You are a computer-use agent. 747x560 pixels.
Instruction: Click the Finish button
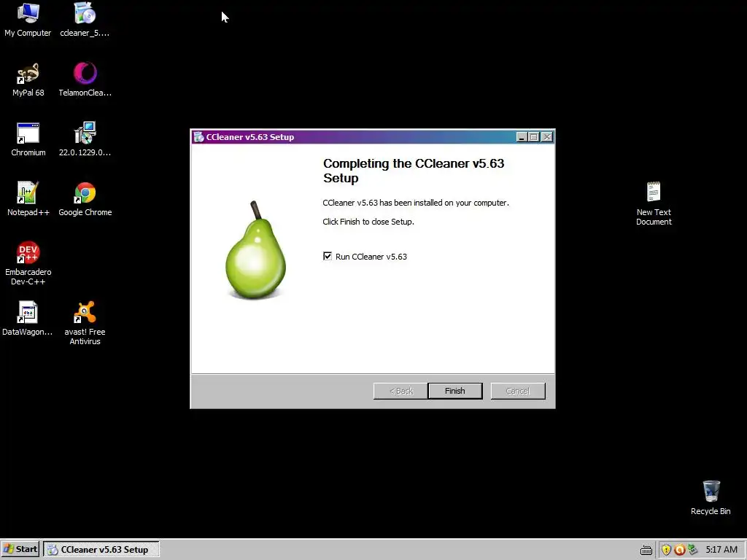point(455,391)
